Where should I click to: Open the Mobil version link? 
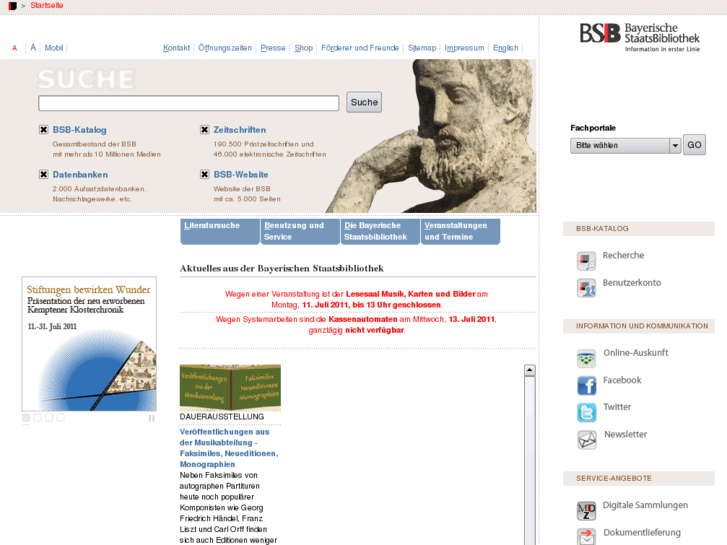pos(54,48)
